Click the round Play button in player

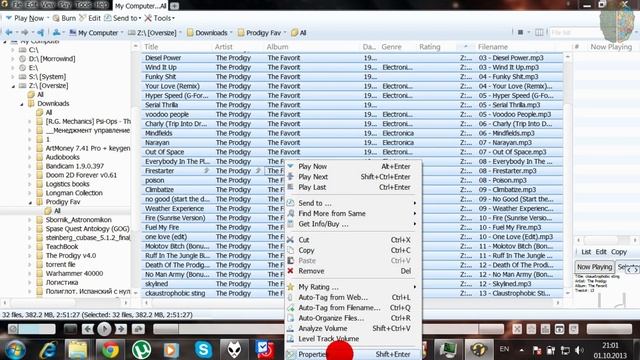point(104,329)
